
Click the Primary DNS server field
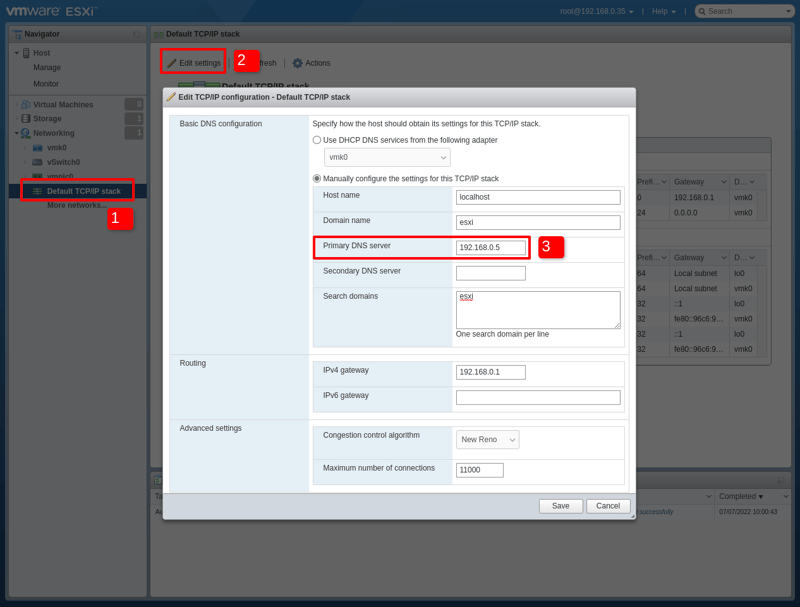[x=491, y=248]
